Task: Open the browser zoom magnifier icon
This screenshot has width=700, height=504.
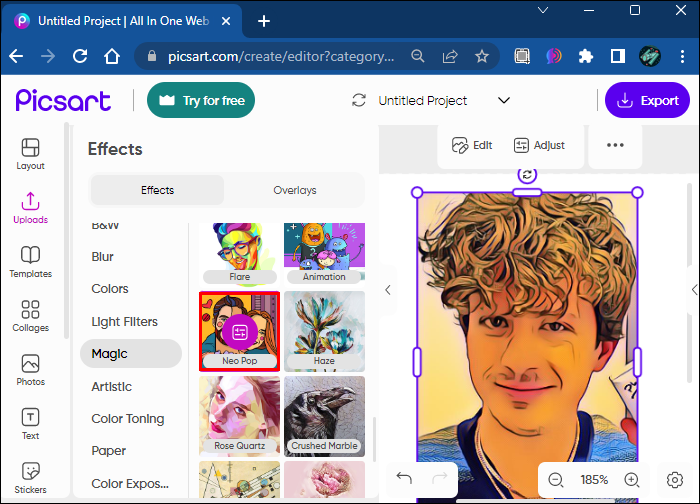Action: point(417,56)
